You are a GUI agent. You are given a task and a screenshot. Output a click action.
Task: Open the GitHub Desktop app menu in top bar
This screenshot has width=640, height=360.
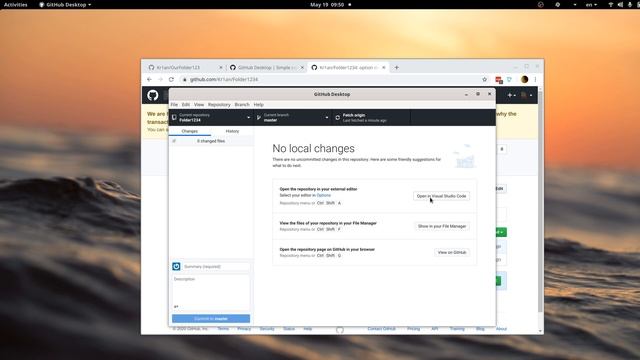65,4
